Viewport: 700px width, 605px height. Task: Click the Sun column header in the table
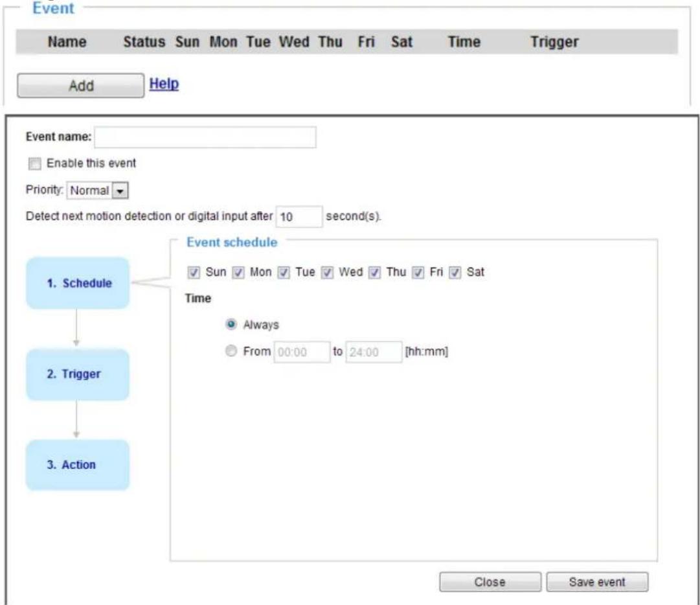pos(187,42)
